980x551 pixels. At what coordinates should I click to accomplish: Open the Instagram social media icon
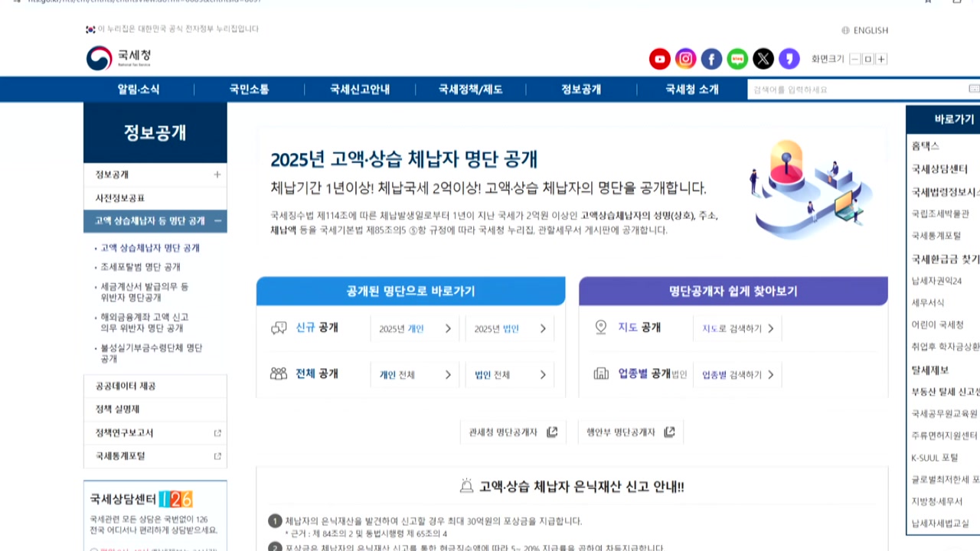[x=685, y=59]
